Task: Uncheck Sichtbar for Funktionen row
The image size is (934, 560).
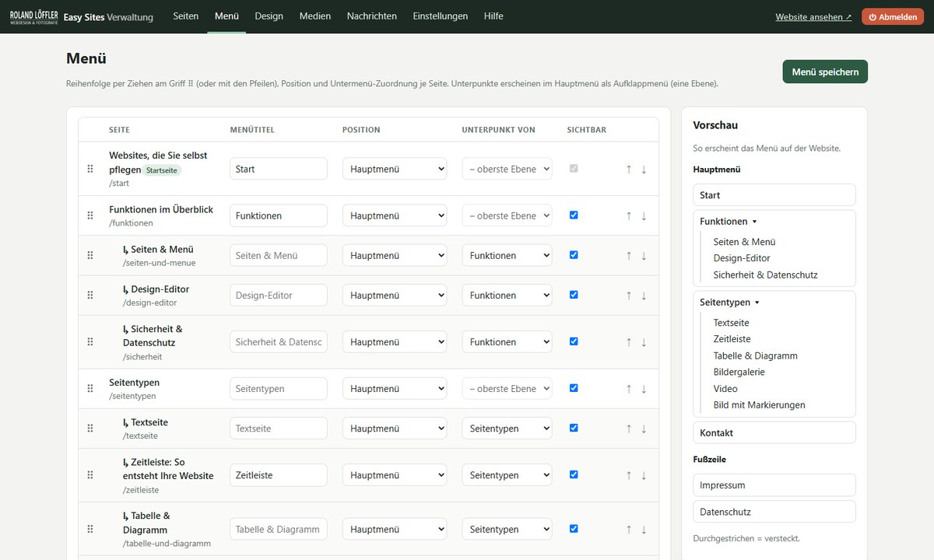Action: (x=574, y=215)
